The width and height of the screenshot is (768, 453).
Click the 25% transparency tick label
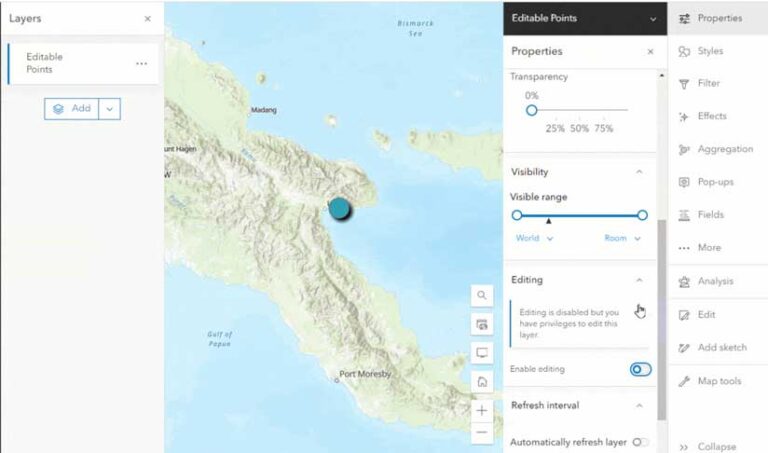555,128
